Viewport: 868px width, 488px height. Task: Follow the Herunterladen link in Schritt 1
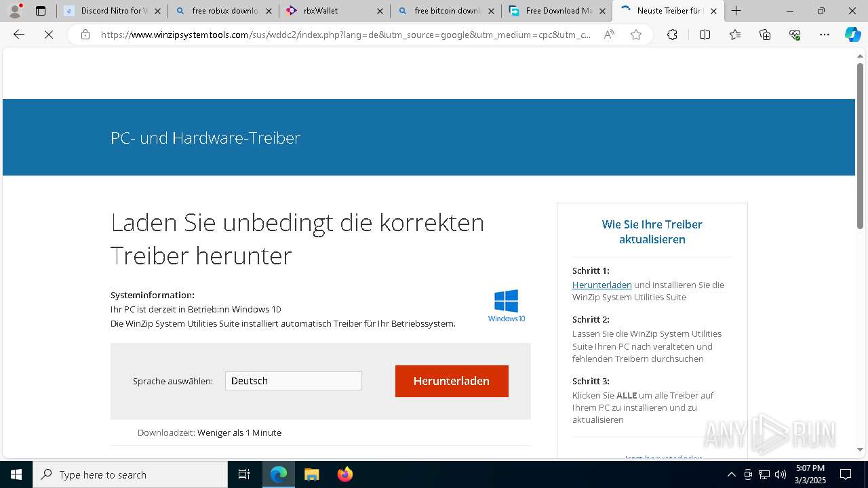601,285
